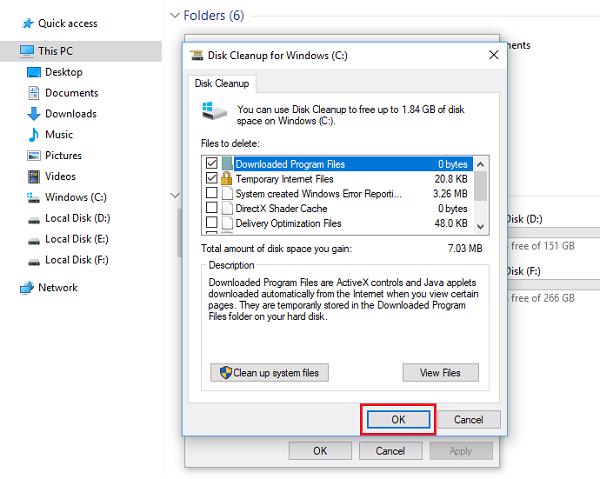Select the Music note icon
The height and width of the screenshot is (479, 600).
point(35,135)
